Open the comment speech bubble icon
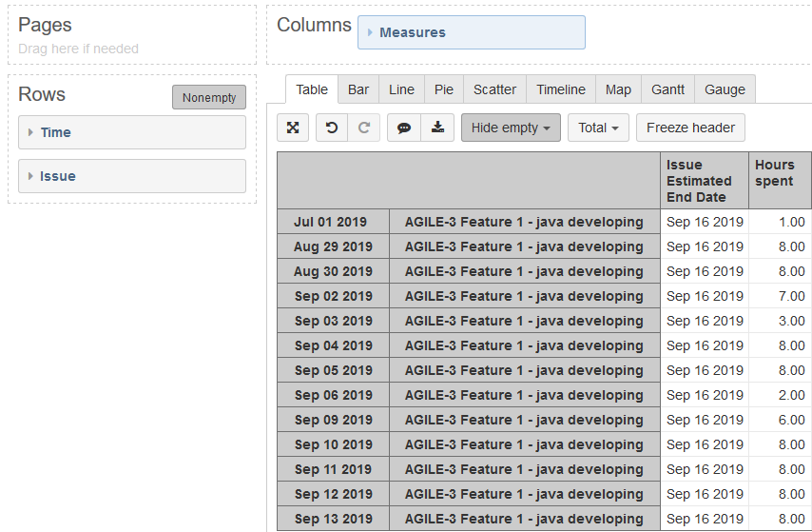Image resolution: width=812 pixels, height=532 pixels. (404, 128)
